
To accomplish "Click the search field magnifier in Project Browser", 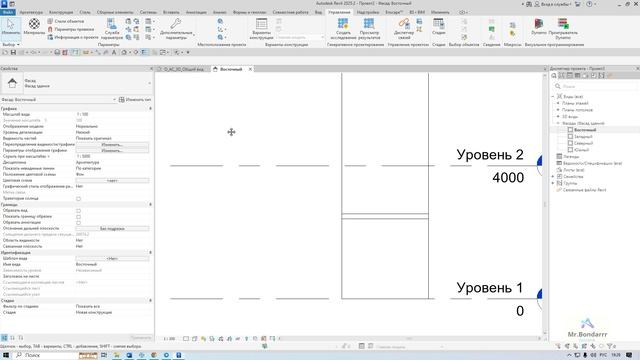I will tap(558, 86).
